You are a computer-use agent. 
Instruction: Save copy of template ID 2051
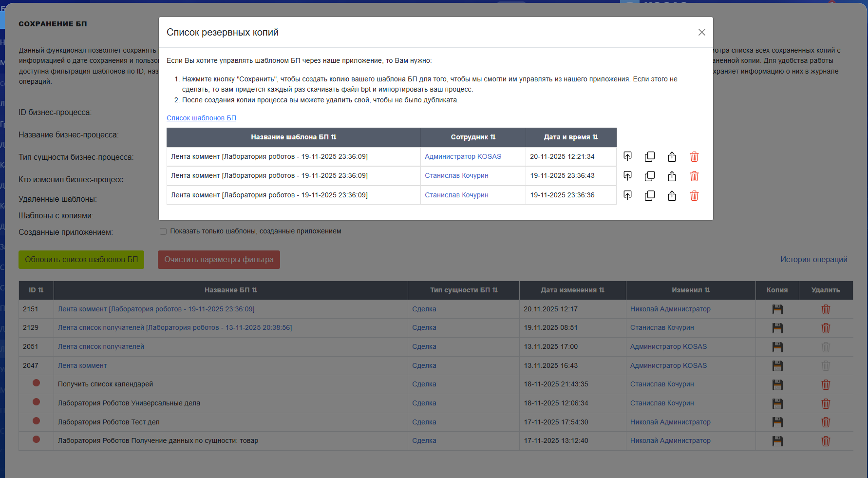coord(777,347)
